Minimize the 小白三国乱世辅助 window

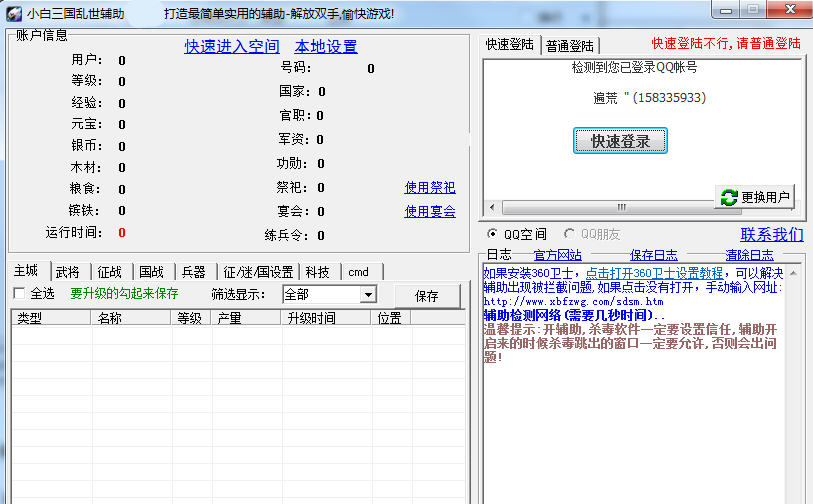click(725, 10)
